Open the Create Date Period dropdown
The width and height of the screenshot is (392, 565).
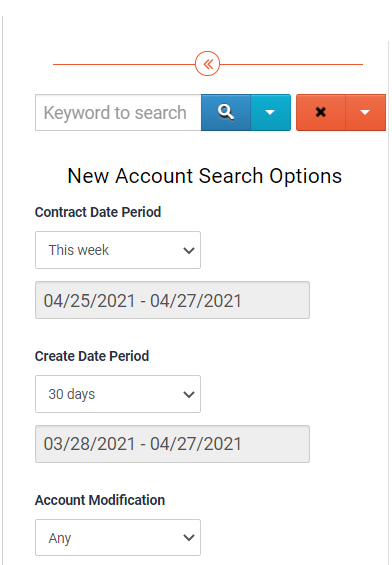(x=118, y=394)
